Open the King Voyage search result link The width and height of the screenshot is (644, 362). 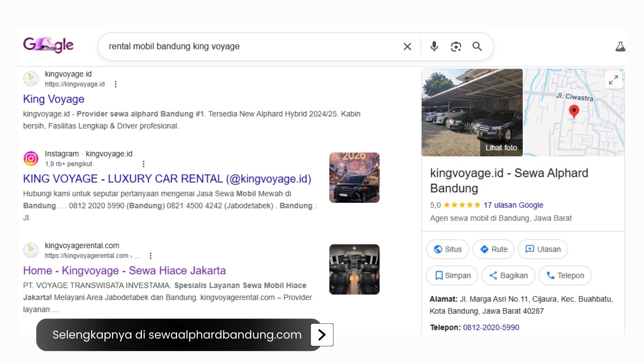53,99
